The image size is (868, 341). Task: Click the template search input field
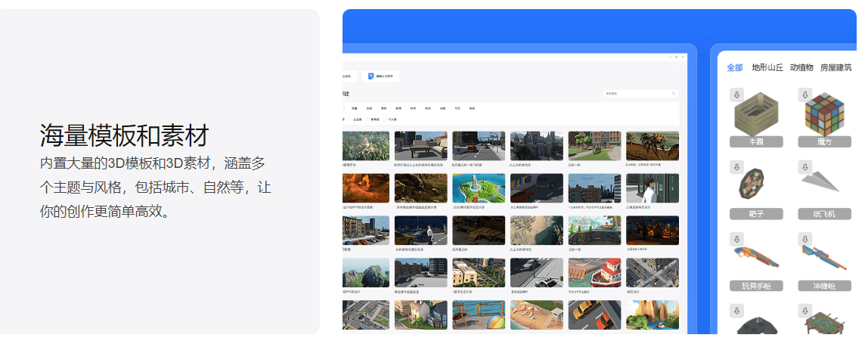635,94
